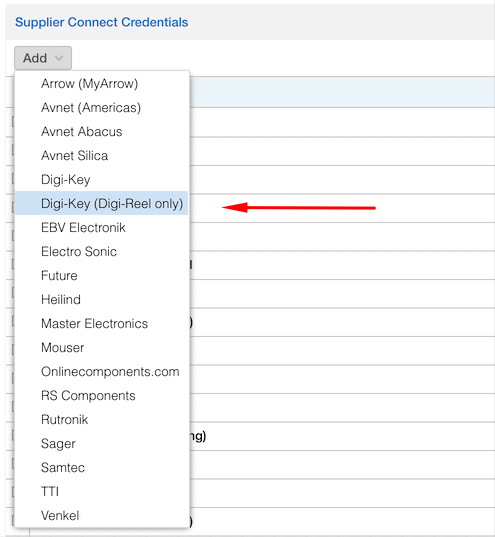The image size is (495, 537).
Task: Select Master Electronics option
Action: (x=101, y=323)
